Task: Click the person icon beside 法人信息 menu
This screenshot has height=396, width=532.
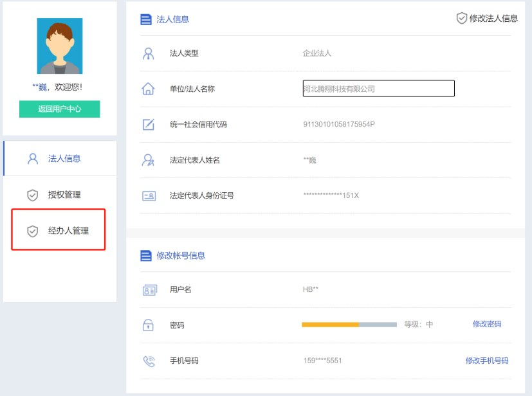Action: click(x=32, y=158)
